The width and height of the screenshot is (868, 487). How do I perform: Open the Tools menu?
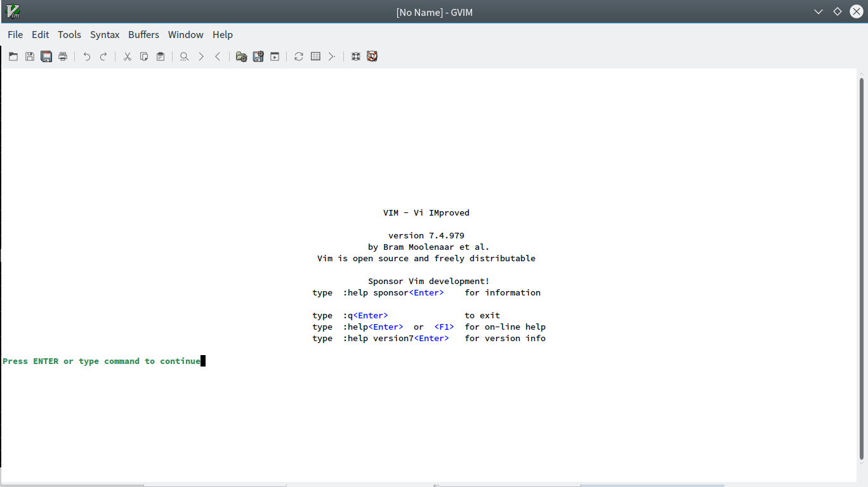pos(70,35)
